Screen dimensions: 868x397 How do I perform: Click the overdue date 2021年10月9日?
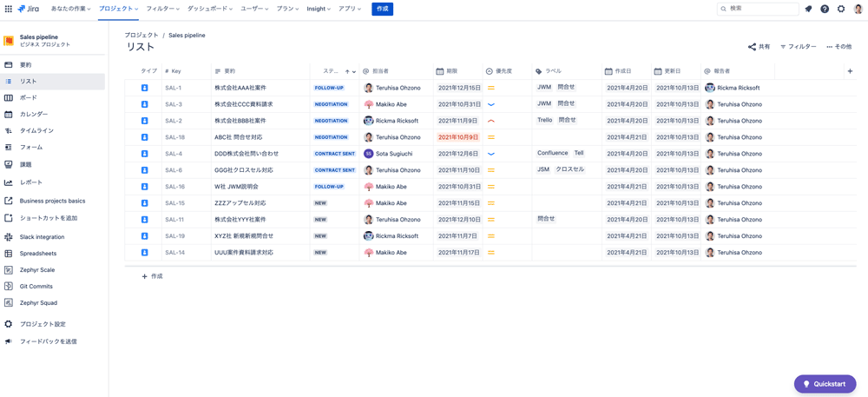tap(457, 136)
